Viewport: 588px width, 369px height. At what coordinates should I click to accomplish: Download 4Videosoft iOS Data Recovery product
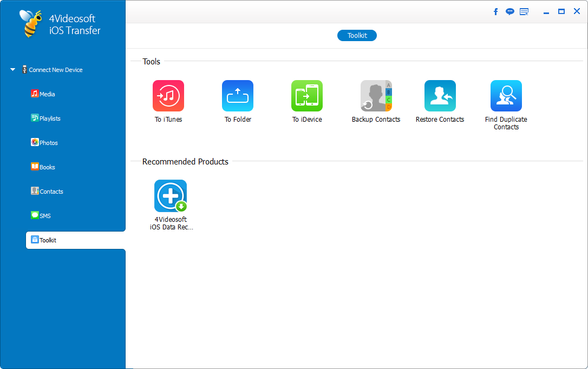(171, 196)
